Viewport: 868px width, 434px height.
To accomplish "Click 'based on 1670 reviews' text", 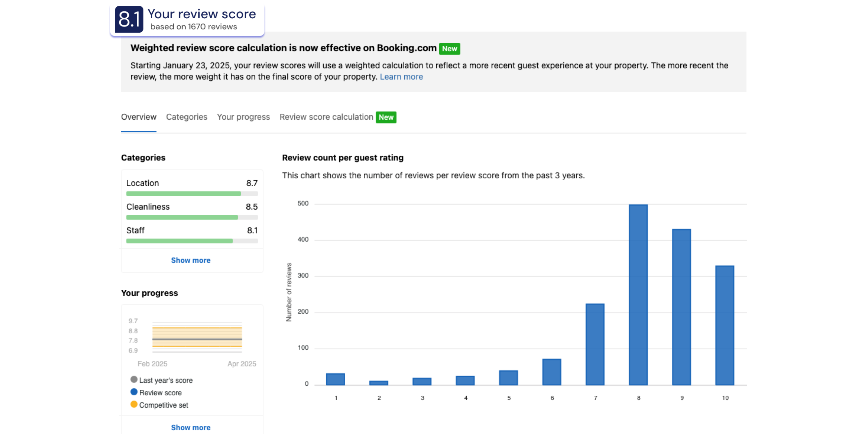I will (194, 27).
